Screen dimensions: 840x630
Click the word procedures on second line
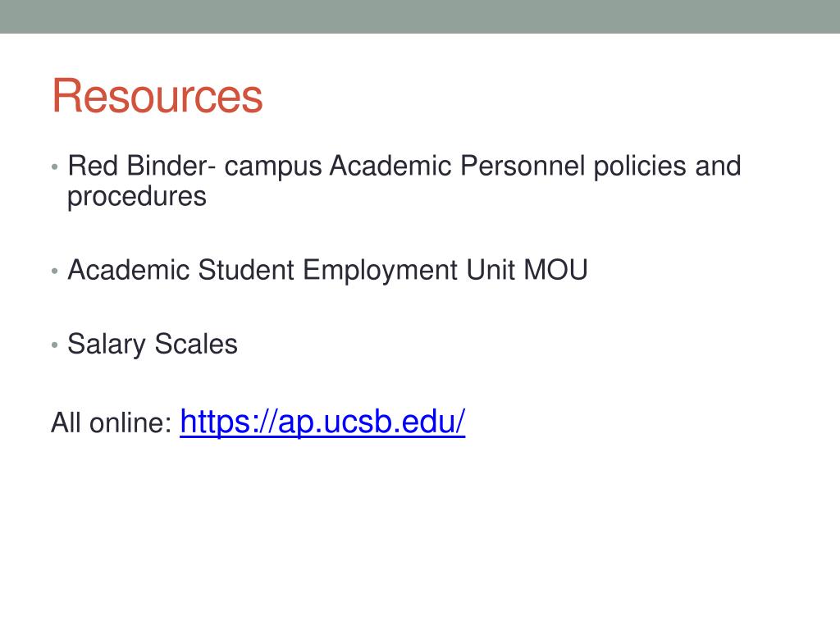click(137, 197)
